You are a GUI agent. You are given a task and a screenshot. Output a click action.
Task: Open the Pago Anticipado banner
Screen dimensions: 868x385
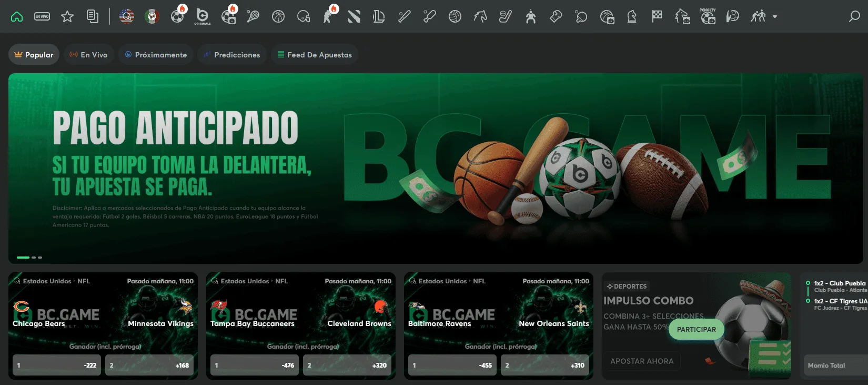coord(436,168)
